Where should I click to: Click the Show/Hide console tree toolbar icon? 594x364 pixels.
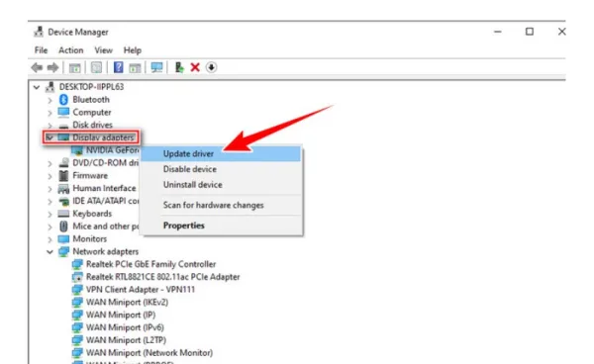(x=74, y=68)
